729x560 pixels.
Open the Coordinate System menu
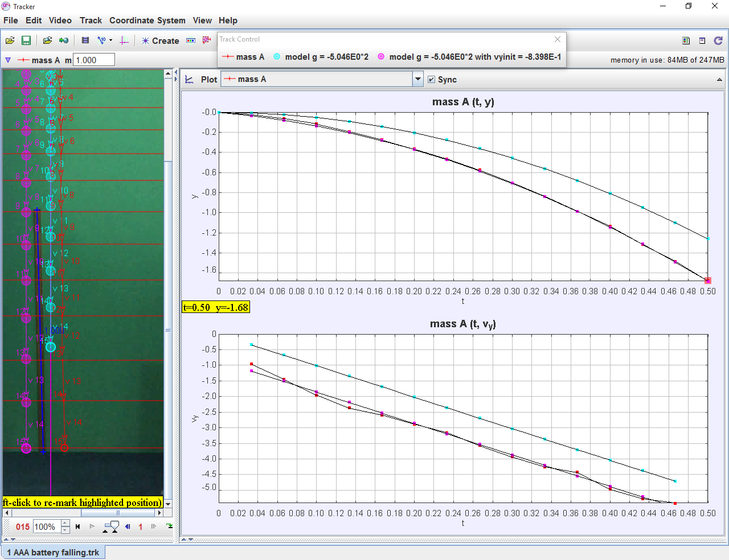pyautogui.click(x=147, y=20)
